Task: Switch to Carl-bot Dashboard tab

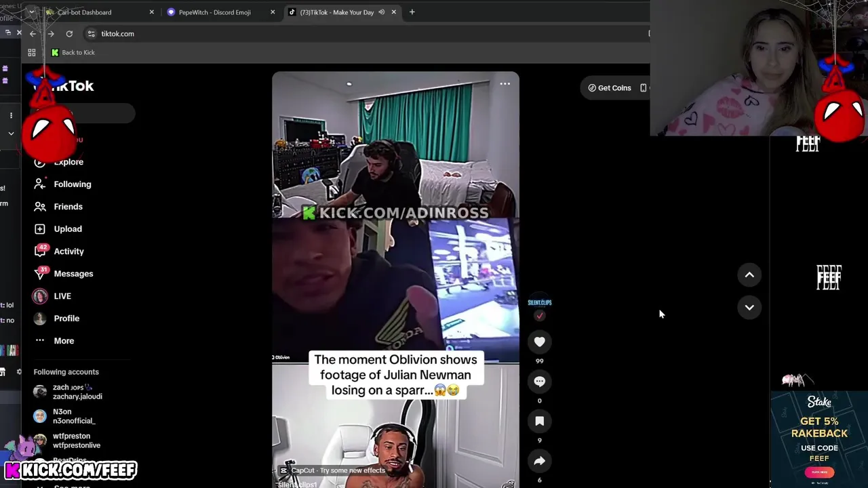Action: [85, 12]
